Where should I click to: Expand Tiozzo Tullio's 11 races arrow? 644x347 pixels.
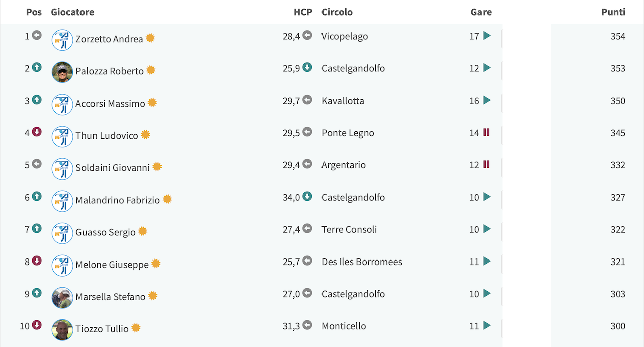click(487, 325)
